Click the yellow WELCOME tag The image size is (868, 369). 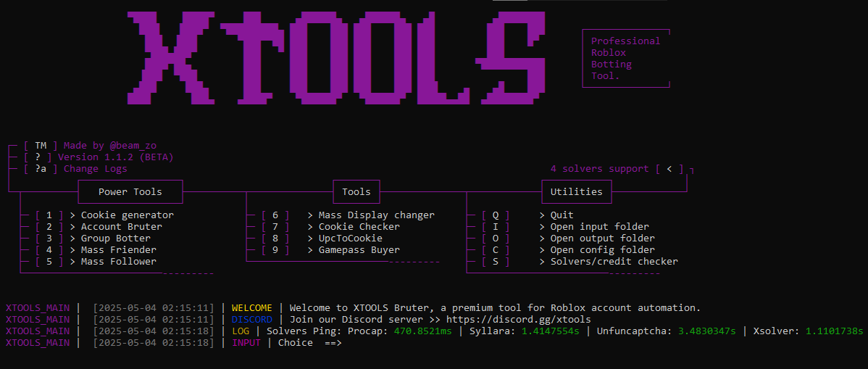click(x=252, y=308)
